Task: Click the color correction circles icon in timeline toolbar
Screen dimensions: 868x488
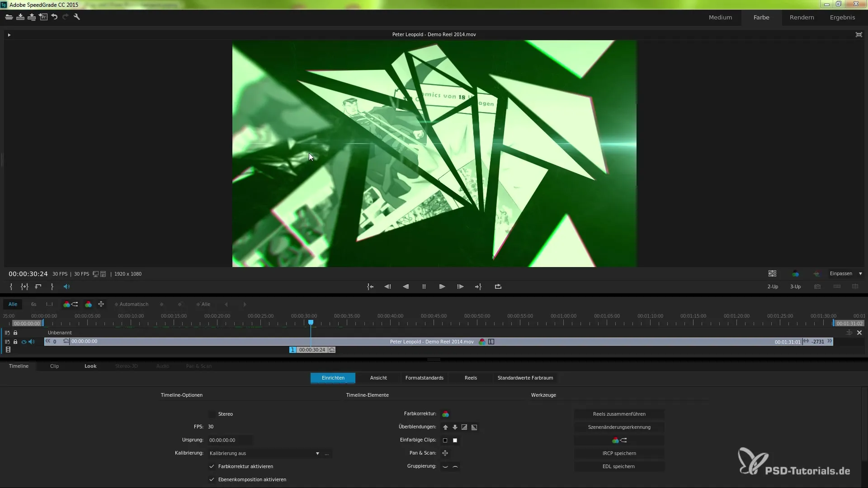Action: (89, 304)
